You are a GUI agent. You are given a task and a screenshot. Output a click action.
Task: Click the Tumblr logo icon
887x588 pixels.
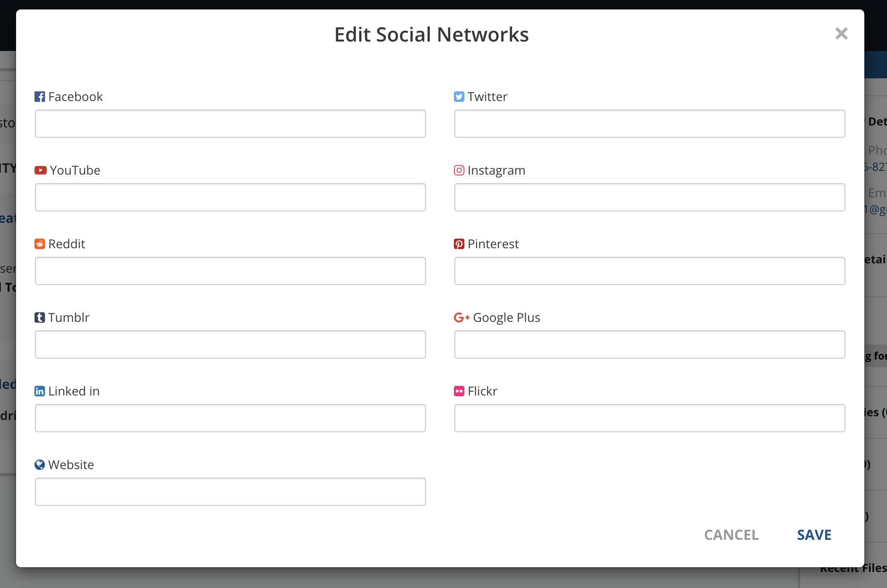coord(40,318)
